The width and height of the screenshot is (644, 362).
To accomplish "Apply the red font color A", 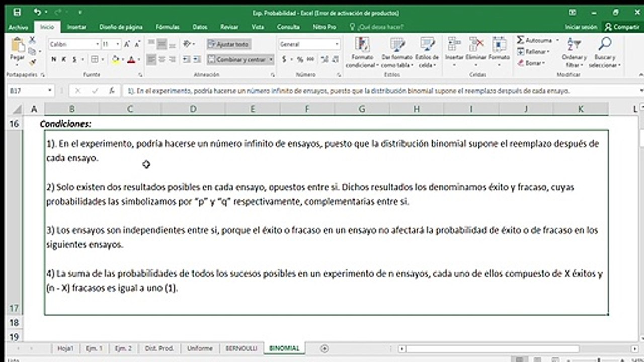I will 131,59.
